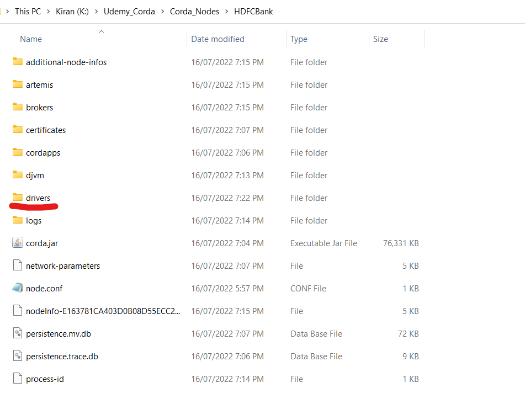
Task: Select the nodeInfo-E163781CA403D0B08D55ECC2 file name
Action: tap(103, 311)
